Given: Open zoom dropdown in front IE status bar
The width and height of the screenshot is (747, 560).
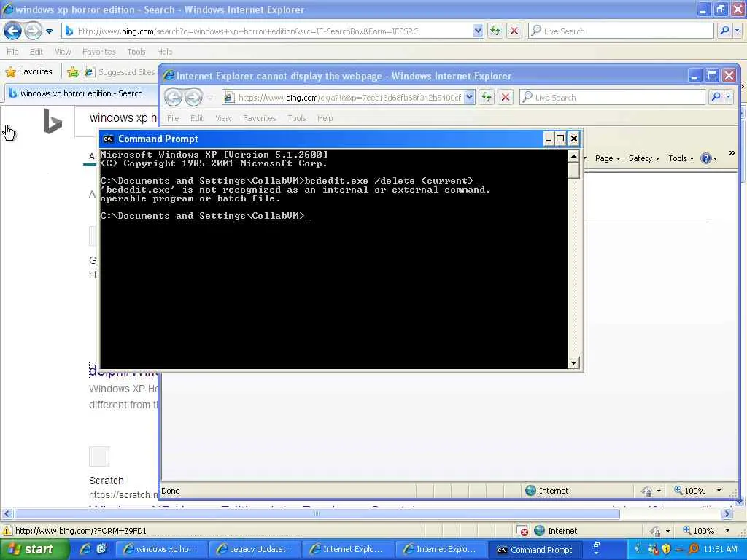Looking at the screenshot, I should [x=719, y=491].
